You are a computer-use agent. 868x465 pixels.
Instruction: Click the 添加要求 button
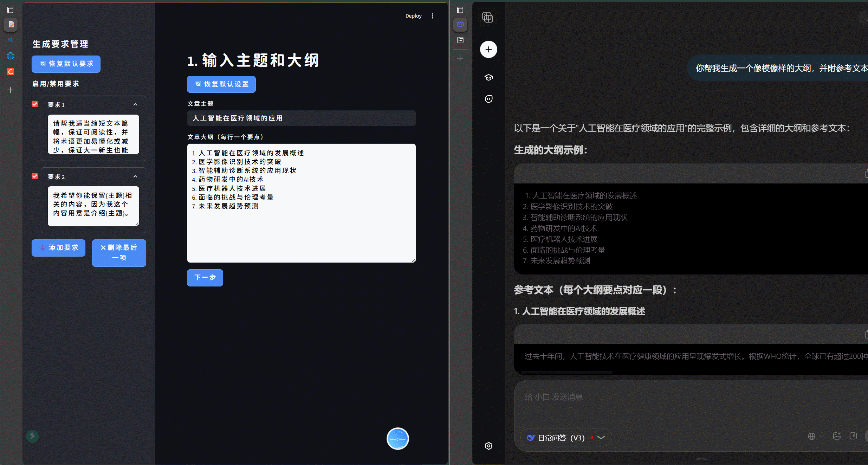[58, 248]
